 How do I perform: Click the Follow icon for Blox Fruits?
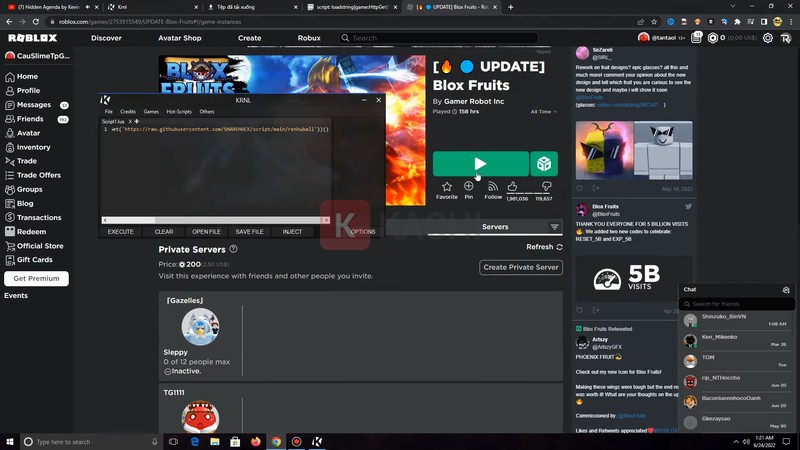493,187
